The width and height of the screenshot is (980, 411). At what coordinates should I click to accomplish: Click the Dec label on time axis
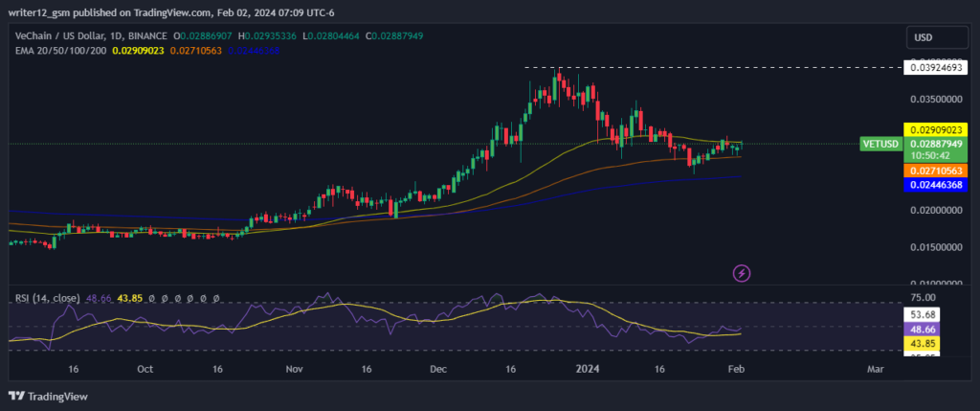[x=438, y=369]
